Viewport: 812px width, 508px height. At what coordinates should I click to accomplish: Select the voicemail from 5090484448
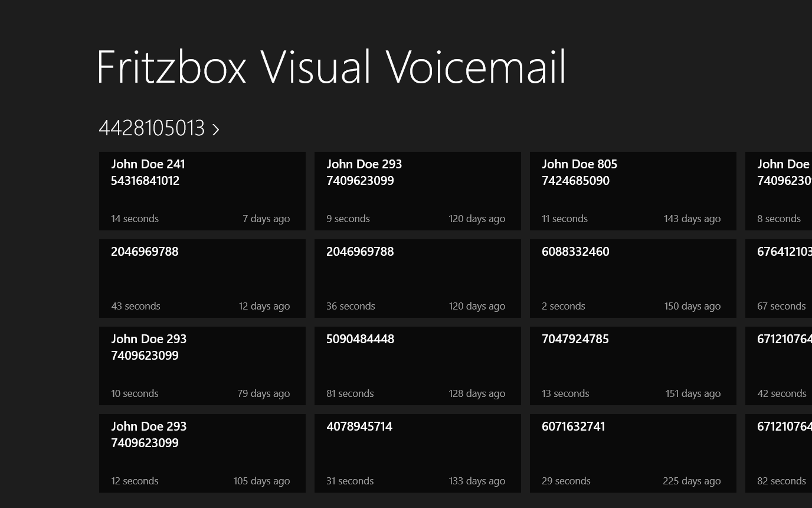[x=417, y=366]
